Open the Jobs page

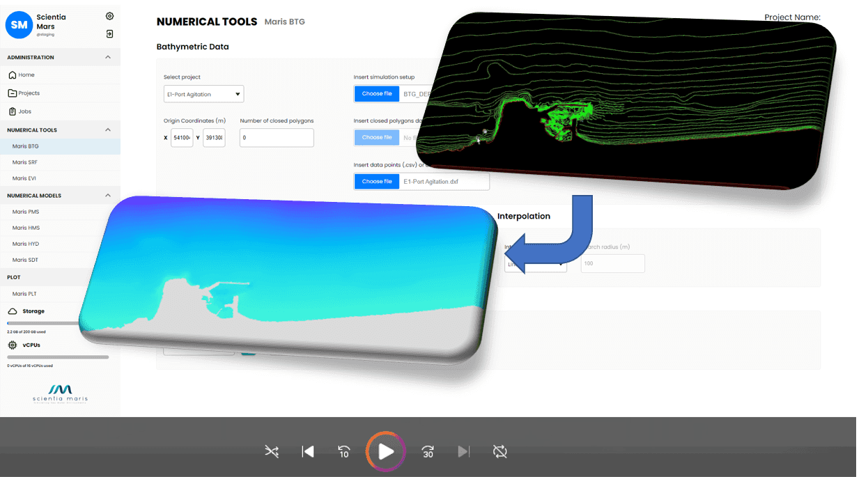(x=24, y=111)
